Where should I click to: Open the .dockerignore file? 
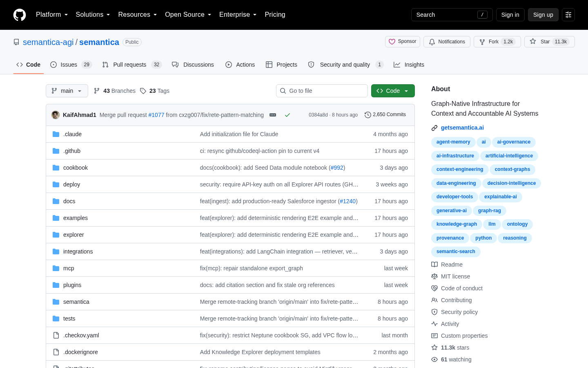(80, 352)
